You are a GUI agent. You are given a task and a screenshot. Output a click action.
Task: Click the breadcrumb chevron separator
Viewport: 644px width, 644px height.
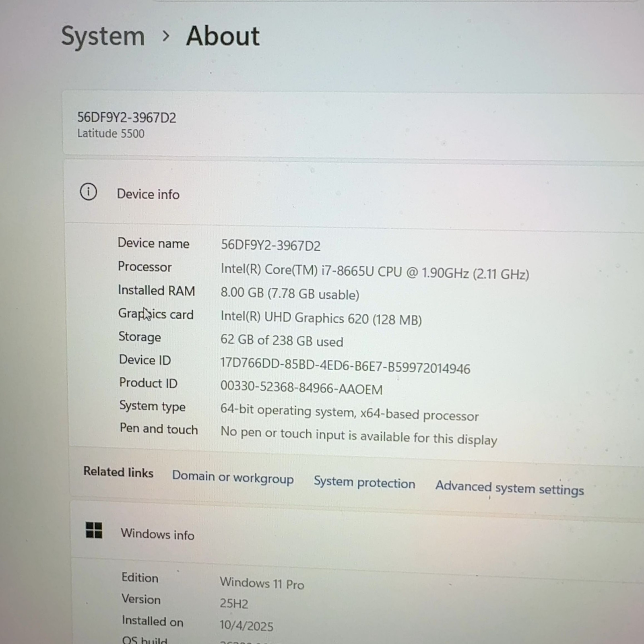click(165, 36)
